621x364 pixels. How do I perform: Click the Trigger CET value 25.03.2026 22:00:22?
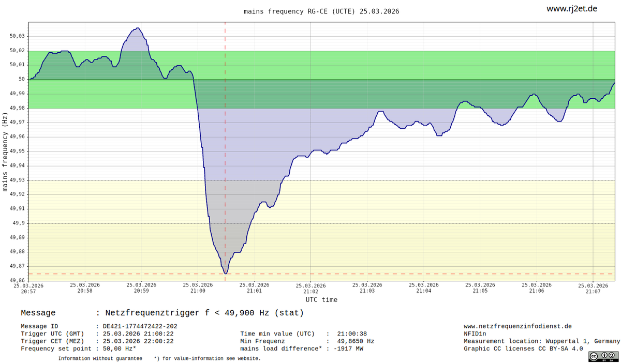click(x=139, y=341)
